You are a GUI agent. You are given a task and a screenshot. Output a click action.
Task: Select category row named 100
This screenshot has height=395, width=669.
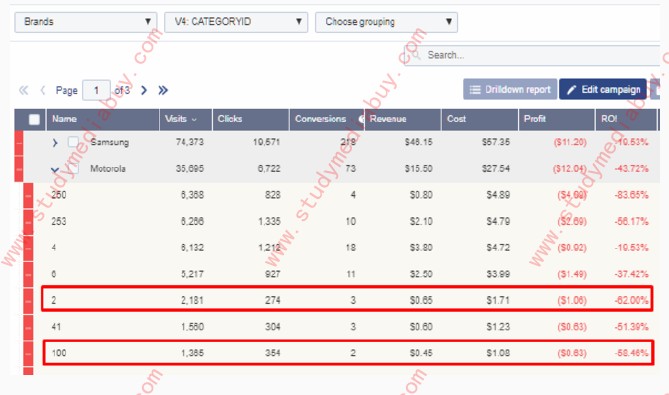(x=59, y=353)
